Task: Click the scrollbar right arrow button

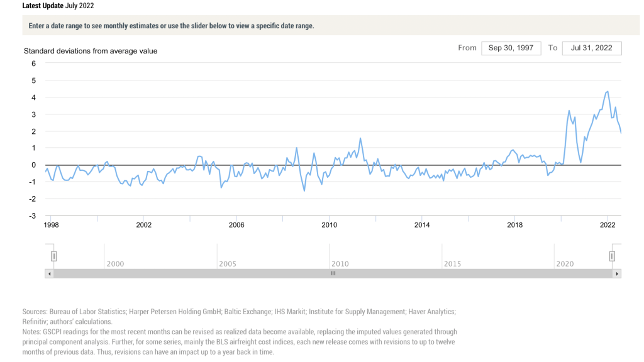Action: point(617,273)
